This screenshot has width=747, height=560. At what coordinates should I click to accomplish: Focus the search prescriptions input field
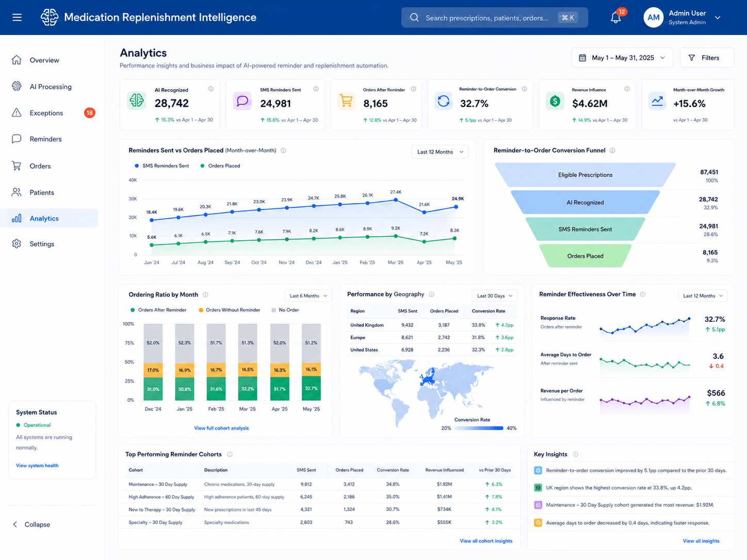tap(494, 18)
